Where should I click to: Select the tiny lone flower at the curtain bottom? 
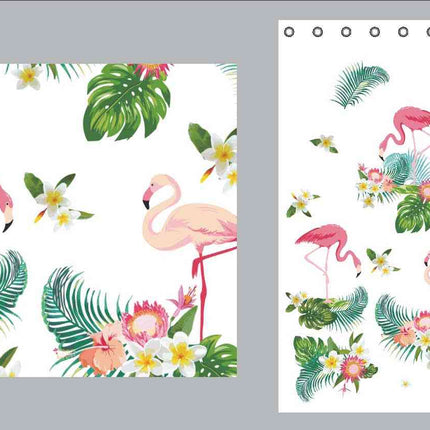tap(405, 384)
